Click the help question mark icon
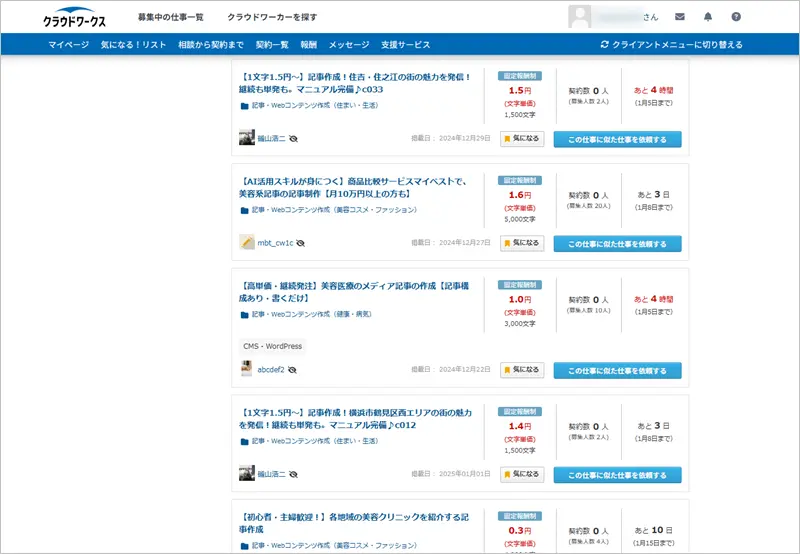The image size is (800, 554). (x=736, y=17)
